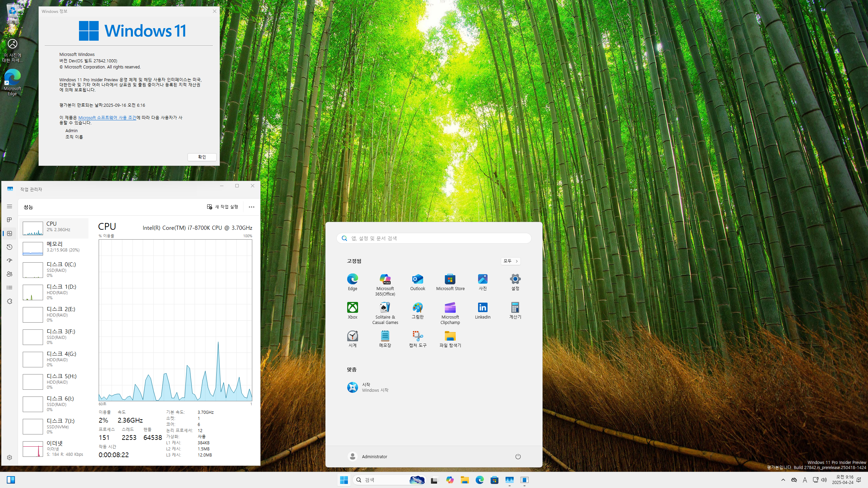Open Task Manager settings gear
This screenshot has width=868, height=488.
click(9, 457)
